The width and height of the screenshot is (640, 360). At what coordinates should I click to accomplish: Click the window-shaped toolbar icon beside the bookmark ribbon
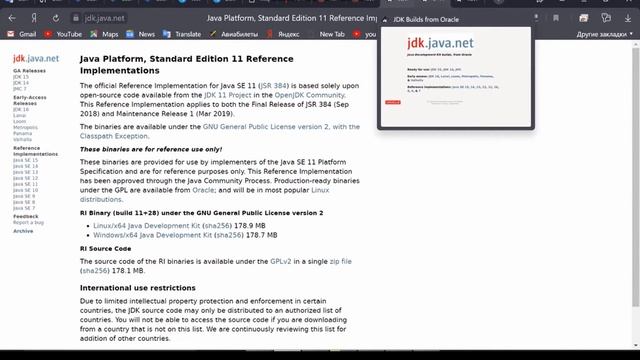pos(584,18)
